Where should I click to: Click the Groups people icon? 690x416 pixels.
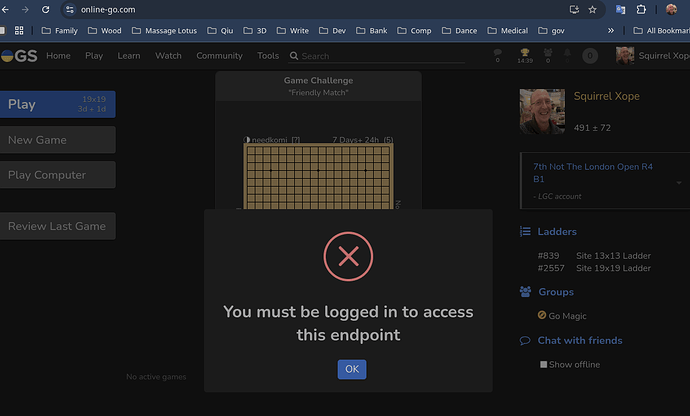point(525,292)
